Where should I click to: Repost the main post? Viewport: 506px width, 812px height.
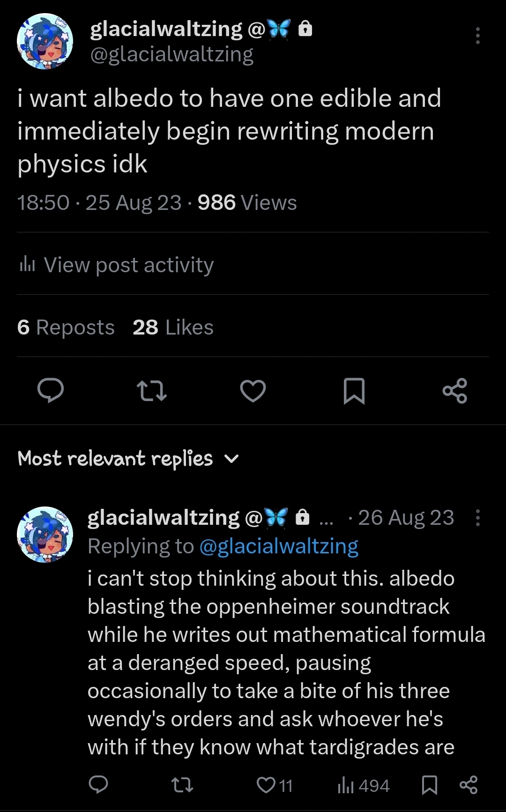click(x=151, y=391)
